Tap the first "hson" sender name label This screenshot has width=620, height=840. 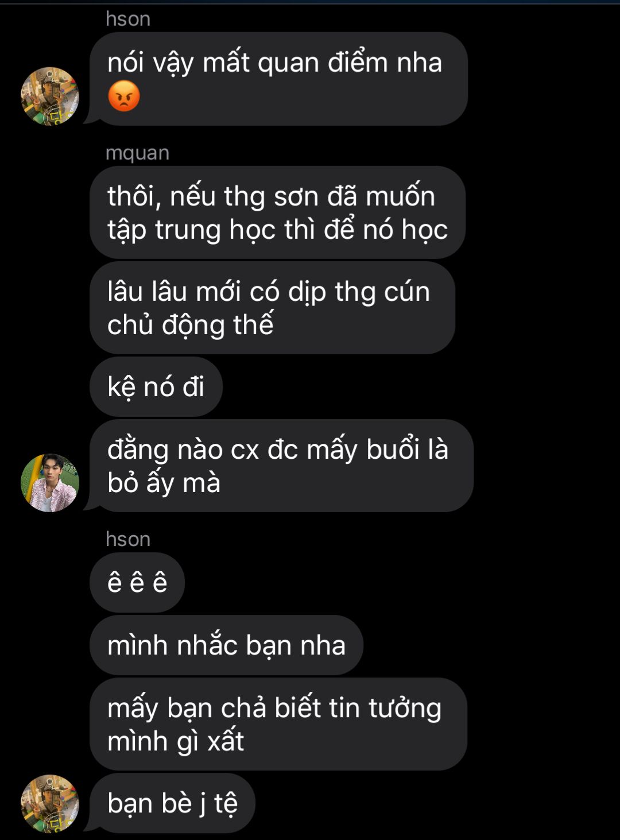click(128, 19)
